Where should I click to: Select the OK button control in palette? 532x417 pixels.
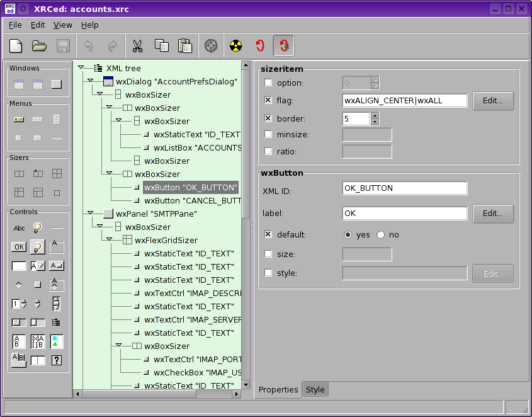click(x=19, y=247)
